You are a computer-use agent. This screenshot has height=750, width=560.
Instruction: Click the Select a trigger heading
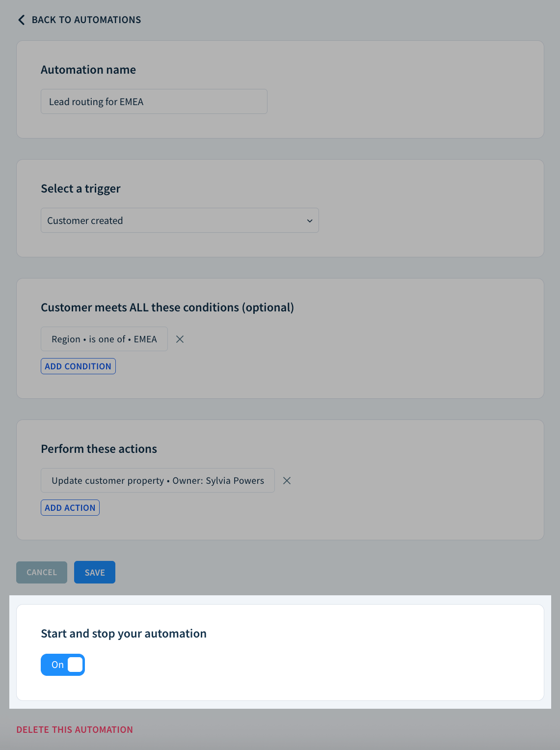pyautogui.click(x=80, y=189)
